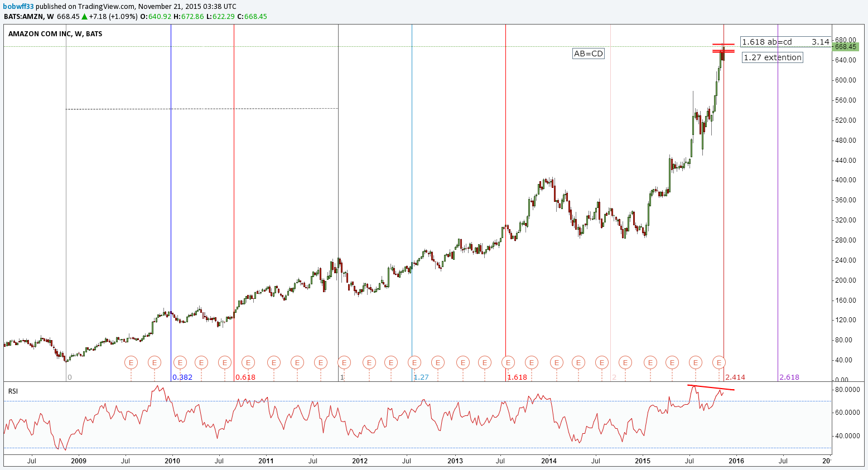Select the BATS:AMZN, W symbol label
868x470 pixels.
(x=29, y=16)
